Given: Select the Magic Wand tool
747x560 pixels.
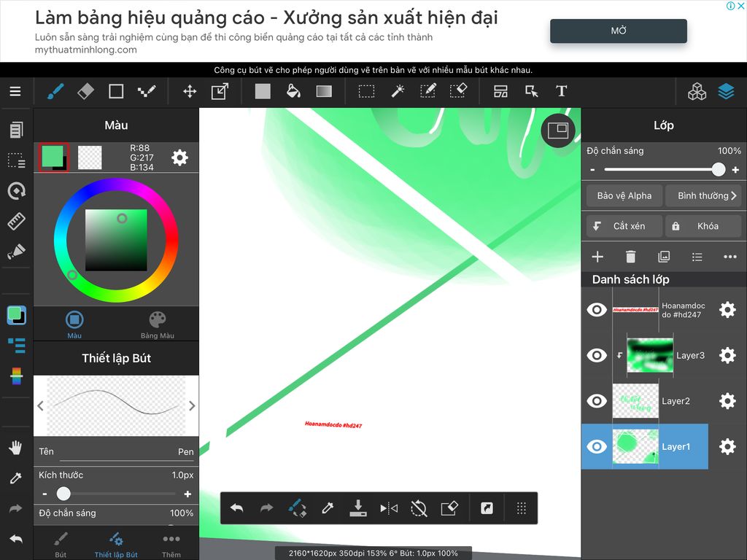Looking at the screenshot, I should 398,91.
